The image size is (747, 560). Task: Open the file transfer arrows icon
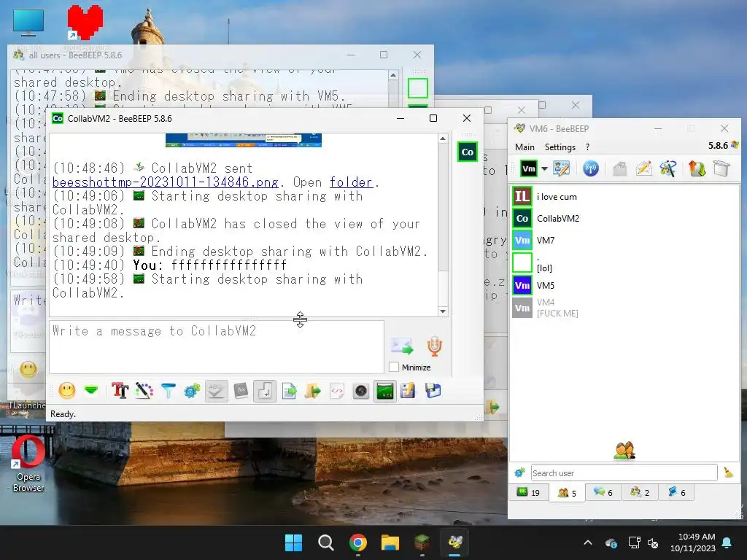697,168
